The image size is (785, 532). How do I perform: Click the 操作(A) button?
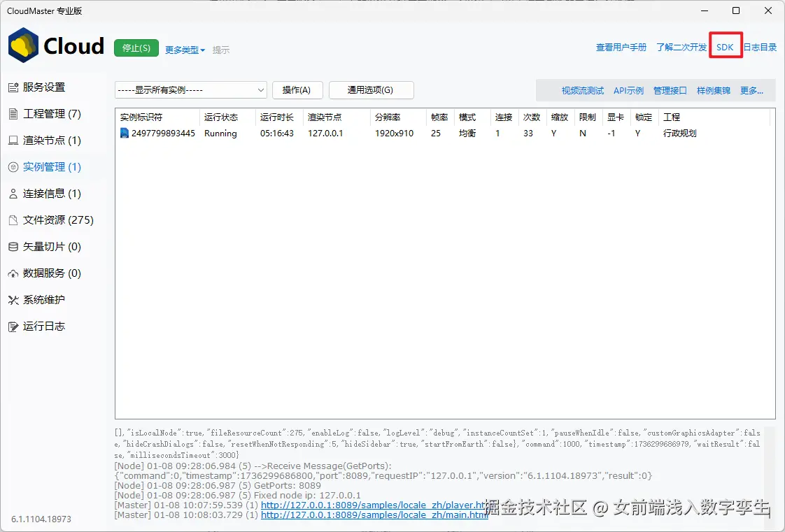coord(297,90)
